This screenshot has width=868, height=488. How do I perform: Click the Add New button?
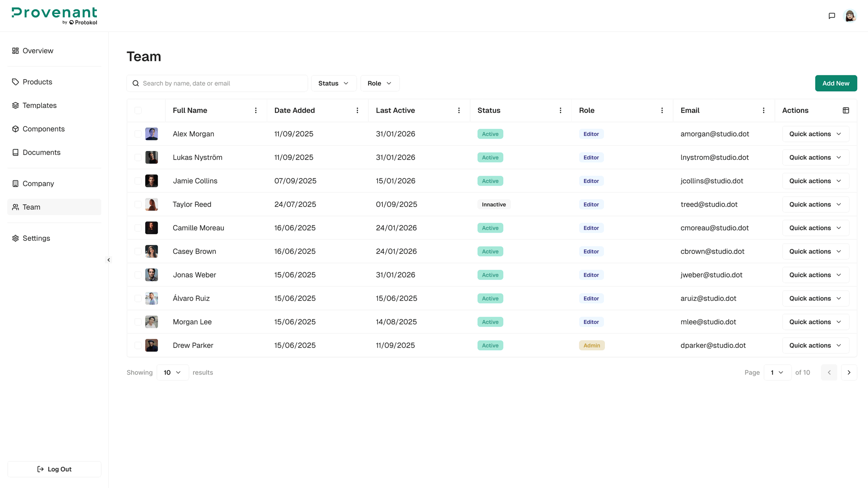tap(835, 83)
